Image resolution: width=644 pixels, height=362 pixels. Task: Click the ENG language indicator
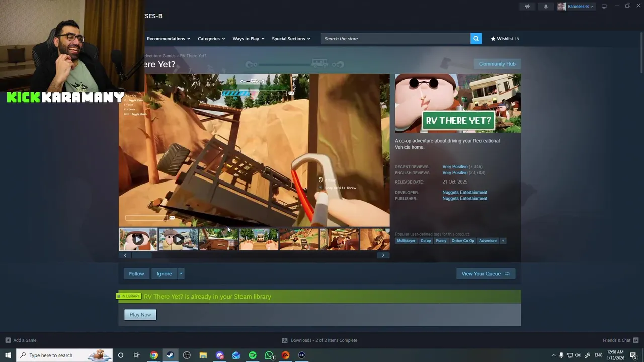pyautogui.click(x=598, y=355)
